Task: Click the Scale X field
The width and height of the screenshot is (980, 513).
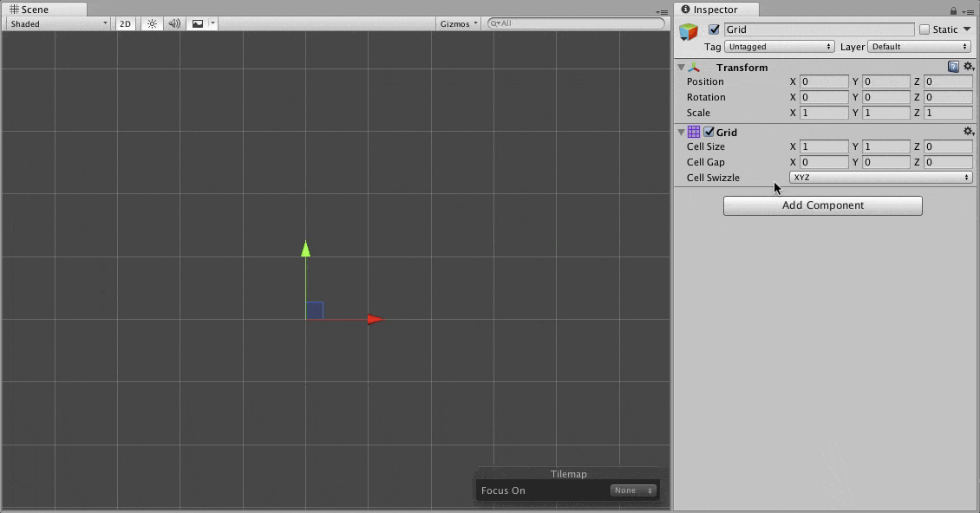Action: point(824,114)
